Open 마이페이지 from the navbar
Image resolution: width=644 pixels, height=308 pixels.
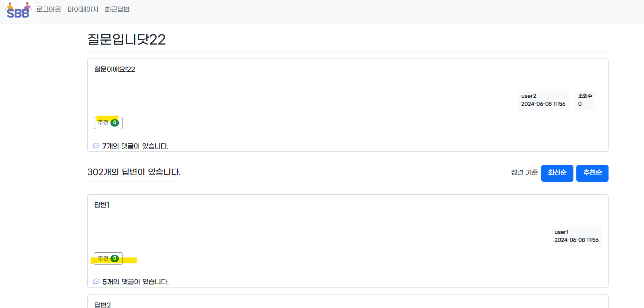[83, 9]
